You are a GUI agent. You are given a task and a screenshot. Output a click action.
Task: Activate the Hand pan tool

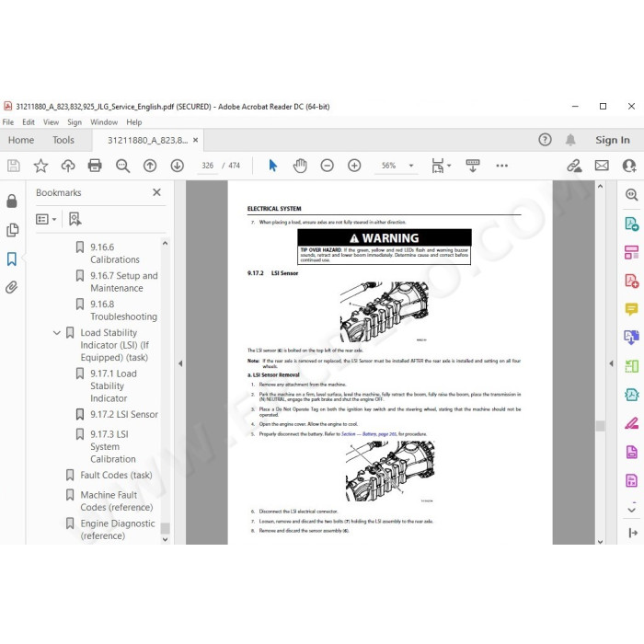300,166
